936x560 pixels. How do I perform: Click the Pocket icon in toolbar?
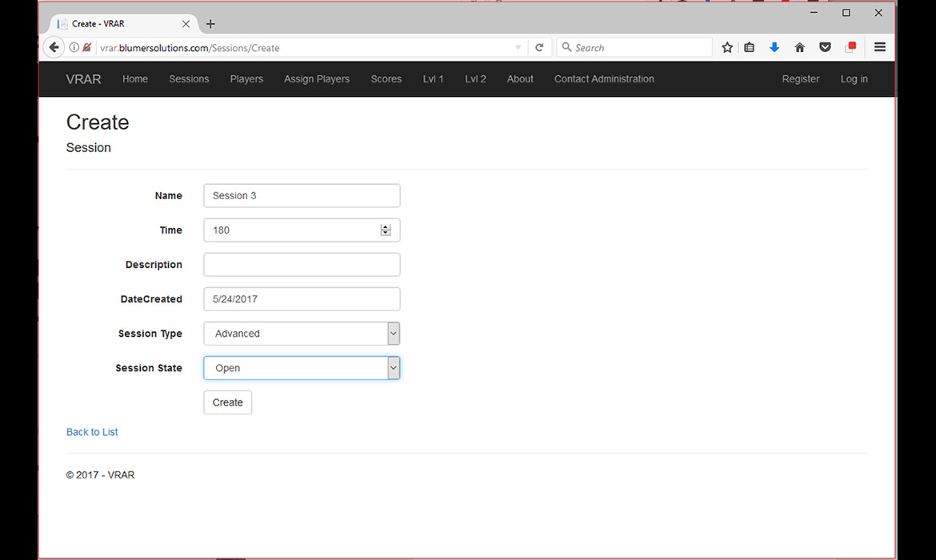click(x=825, y=48)
